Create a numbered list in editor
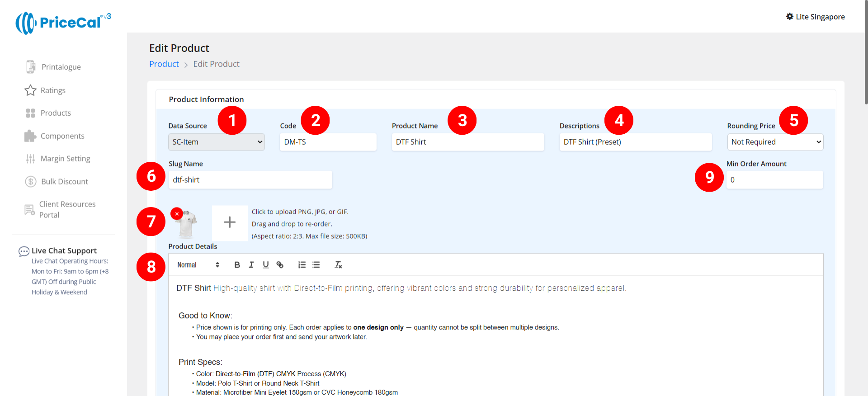The height and width of the screenshot is (396, 868). 302,265
